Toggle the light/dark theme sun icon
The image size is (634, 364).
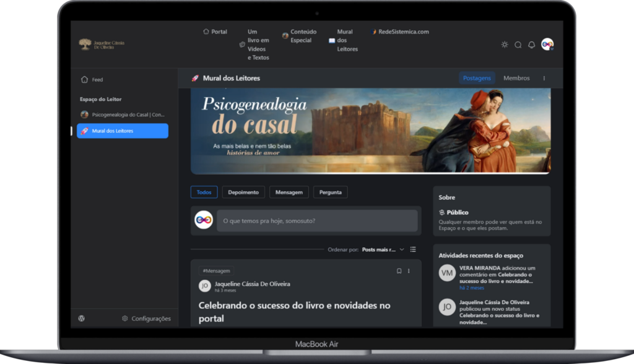click(x=505, y=45)
